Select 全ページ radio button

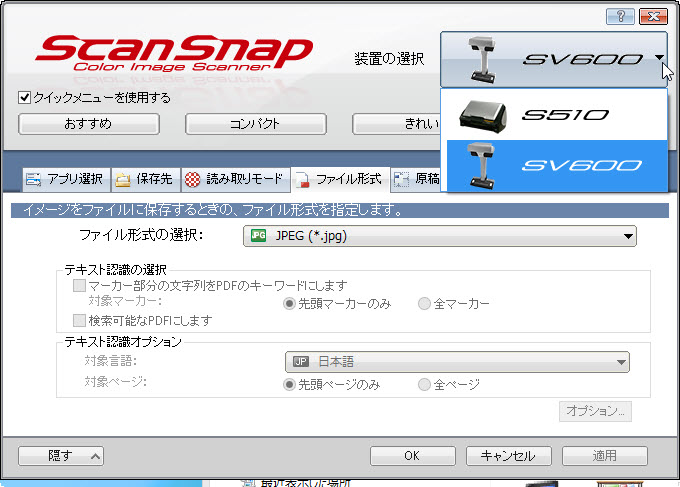(424, 385)
